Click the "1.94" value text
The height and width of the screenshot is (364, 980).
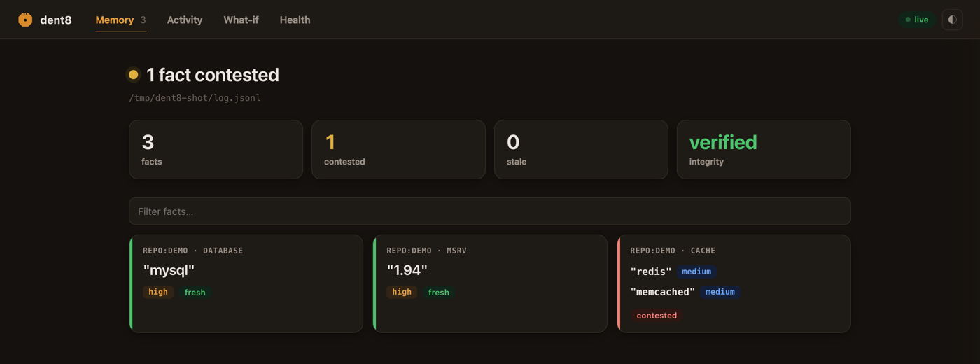pyautogui.click(x=407, y=269)
